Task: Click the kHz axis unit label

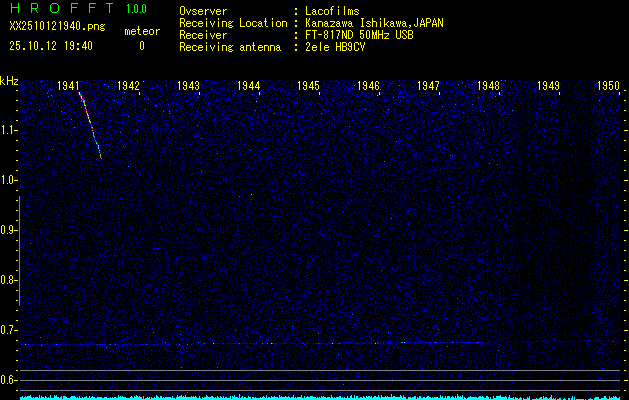Action: click(x=9, y=81)
